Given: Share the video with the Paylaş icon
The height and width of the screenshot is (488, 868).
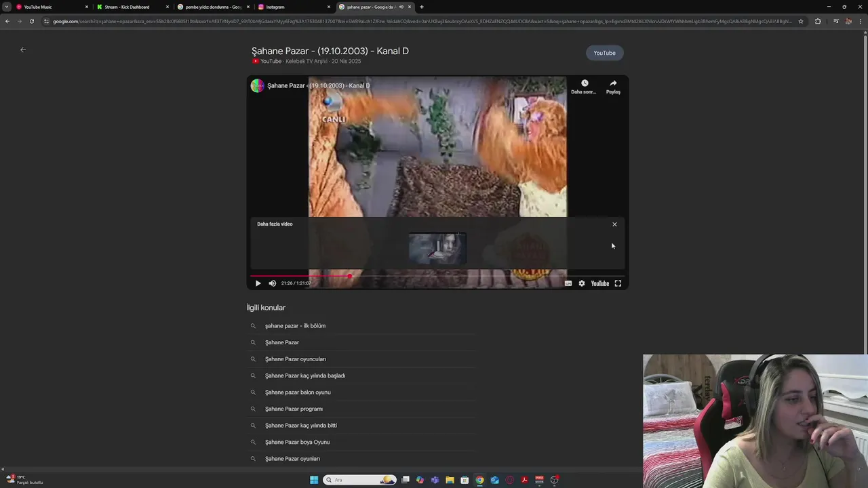Looking at the screenshot, I should (x=613, y=87).
